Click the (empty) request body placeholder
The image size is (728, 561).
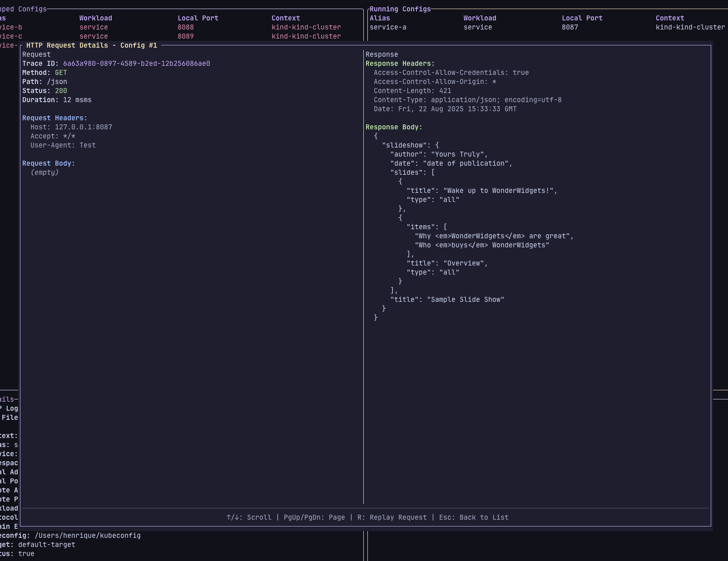pyautogui.click(x=45, y=172)
